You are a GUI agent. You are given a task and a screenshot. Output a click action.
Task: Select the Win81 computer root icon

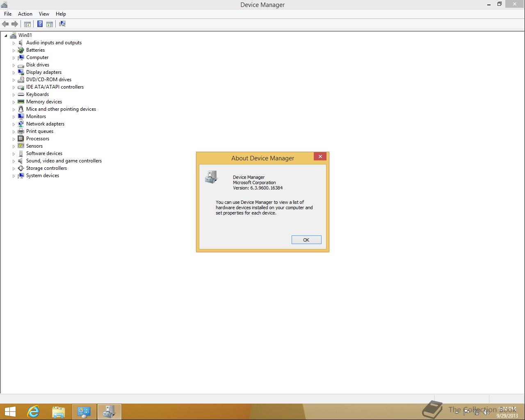[13, 35]
